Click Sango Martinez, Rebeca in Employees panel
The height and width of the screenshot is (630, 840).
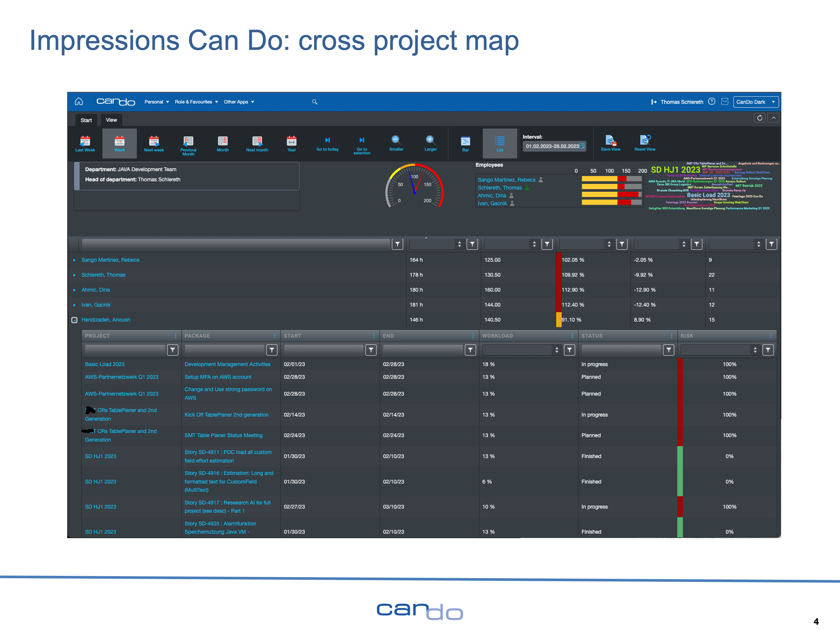pyautogui.click(x=507, y=179)
